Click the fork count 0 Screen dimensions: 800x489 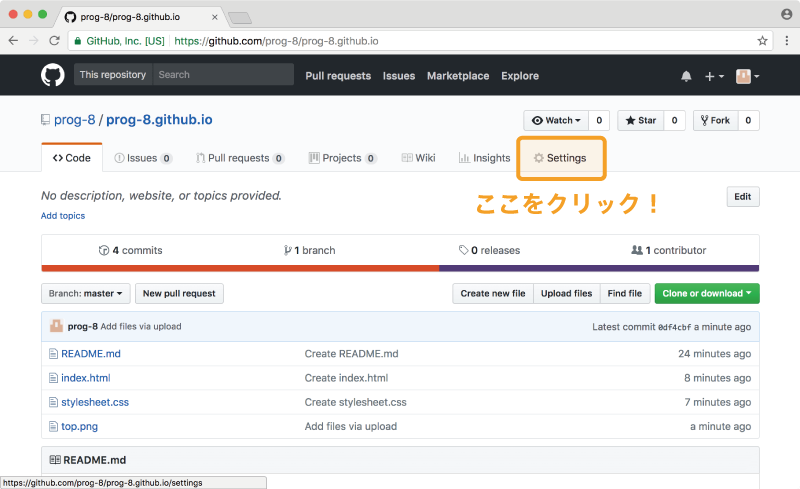[x=748, y=120]
